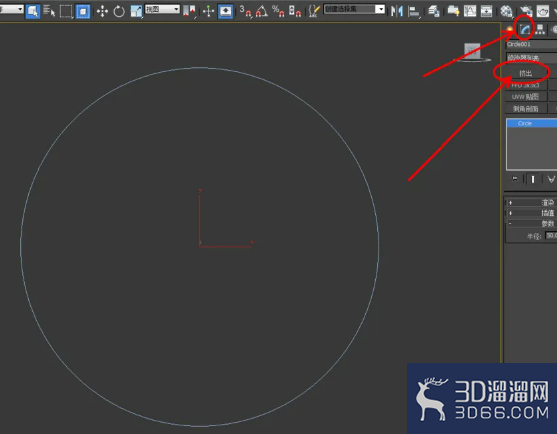Open the Material Editor
557x434 pixels.
point(506,11)
